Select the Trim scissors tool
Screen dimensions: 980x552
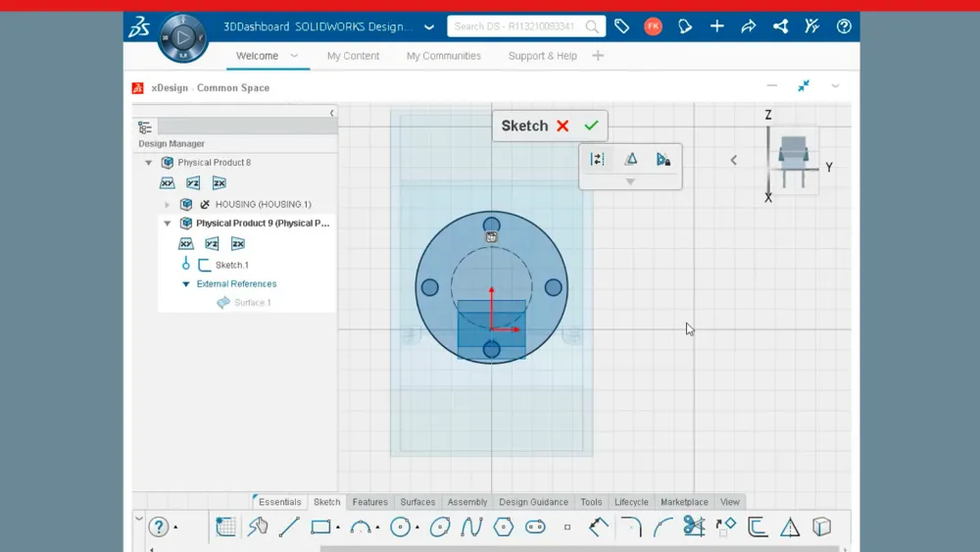pos(694,527)
